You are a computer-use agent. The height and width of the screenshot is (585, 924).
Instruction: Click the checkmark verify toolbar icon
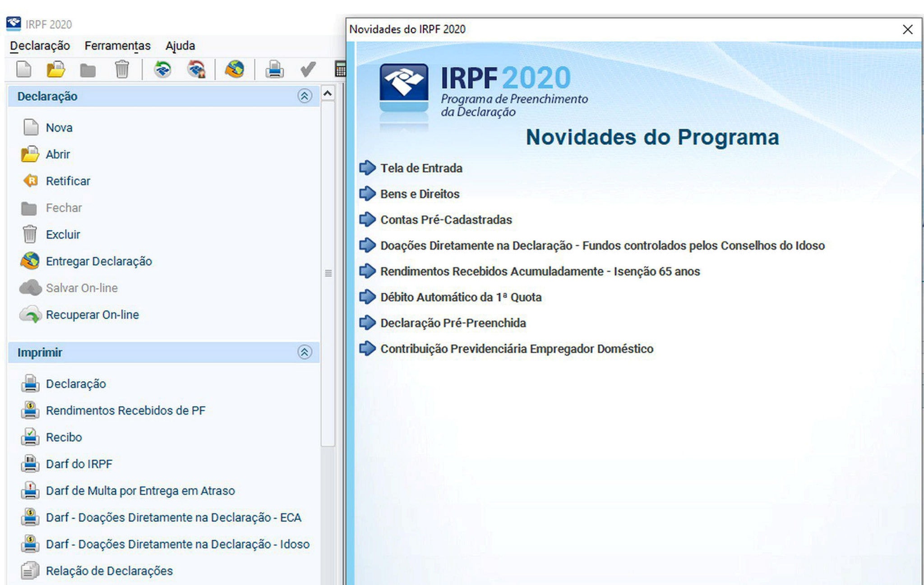[308, 69]
